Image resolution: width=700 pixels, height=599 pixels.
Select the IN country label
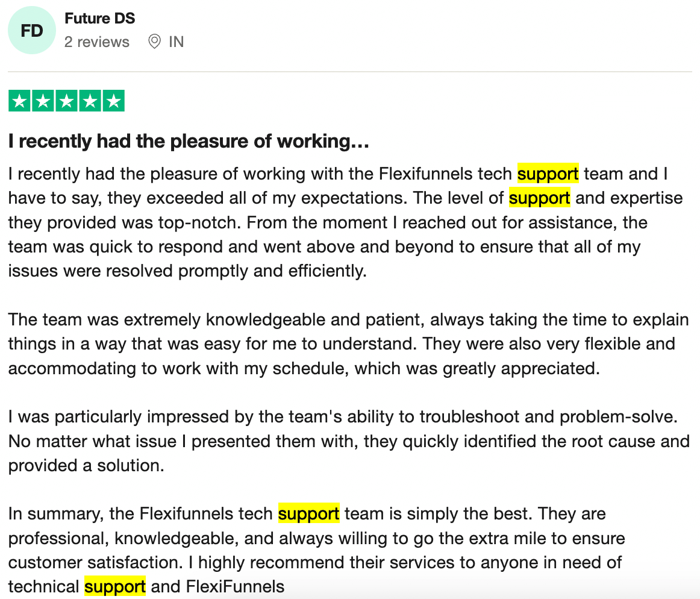[177, 42]
